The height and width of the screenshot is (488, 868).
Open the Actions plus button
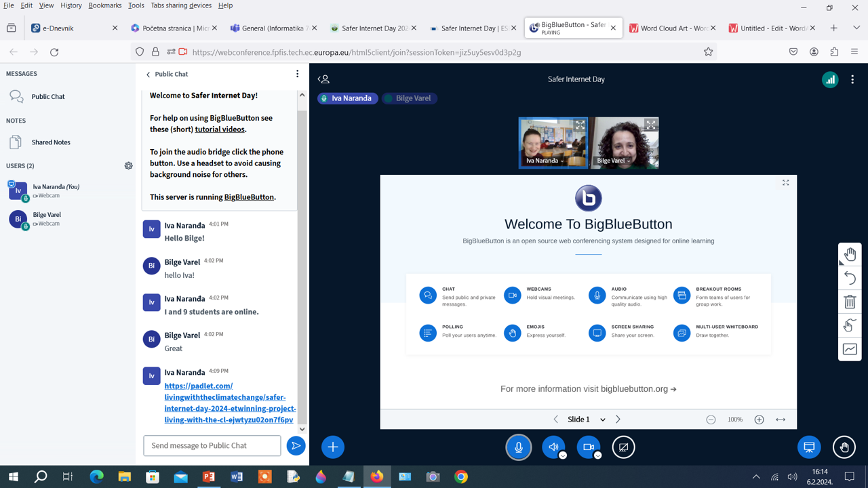(x=333, y=447)
